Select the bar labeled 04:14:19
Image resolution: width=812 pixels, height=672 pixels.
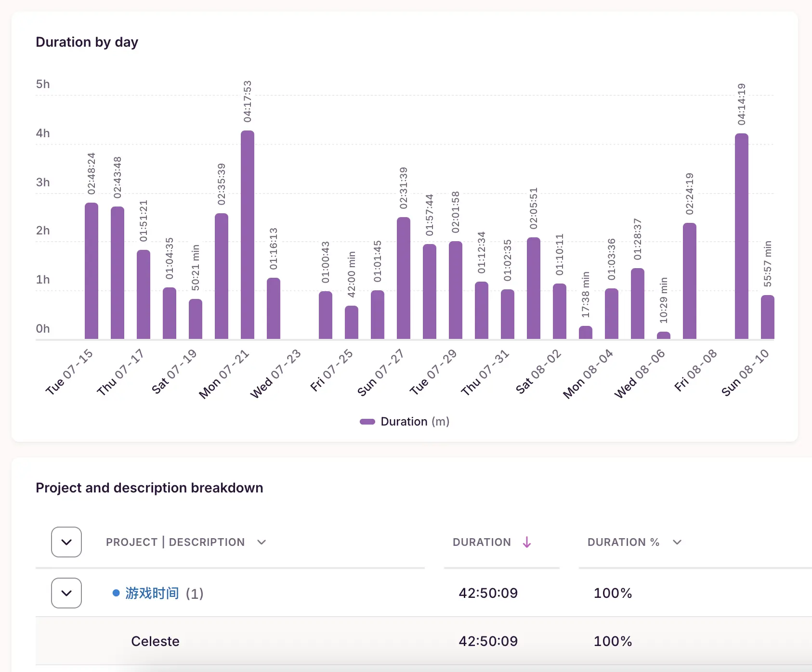click(742, 236)
